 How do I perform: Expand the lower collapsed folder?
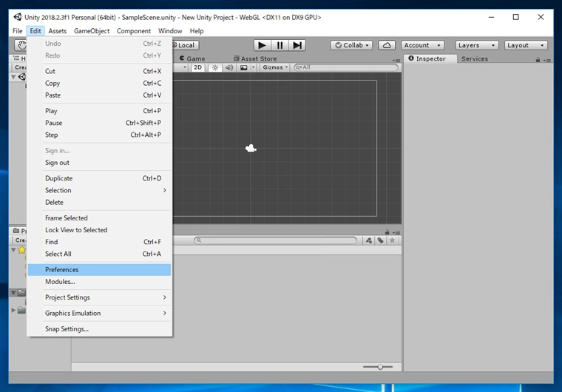coord(13,310)
